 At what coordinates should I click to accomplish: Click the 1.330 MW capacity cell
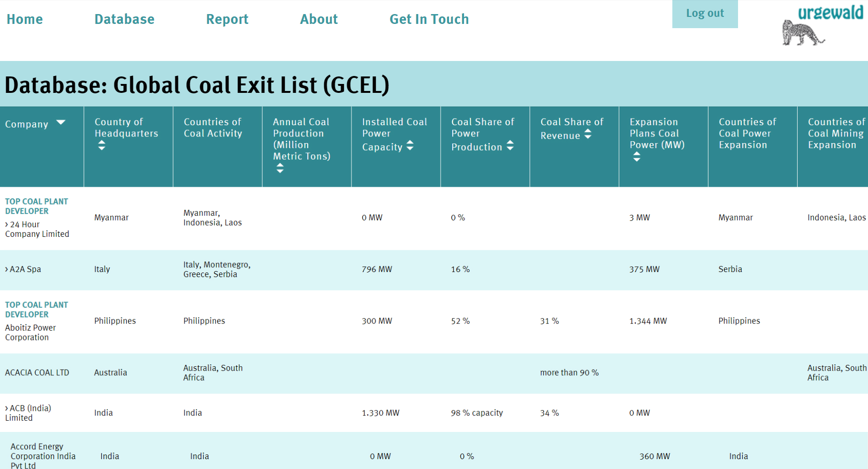(381, 413)
